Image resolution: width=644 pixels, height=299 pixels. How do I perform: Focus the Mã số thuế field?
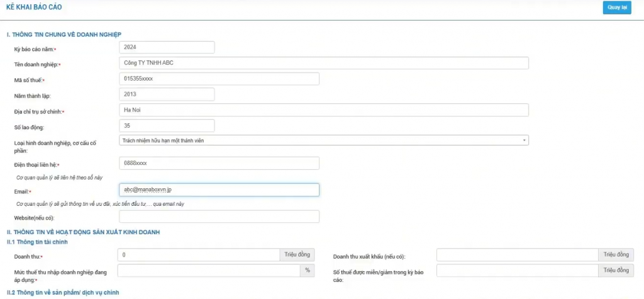[219, 79]
